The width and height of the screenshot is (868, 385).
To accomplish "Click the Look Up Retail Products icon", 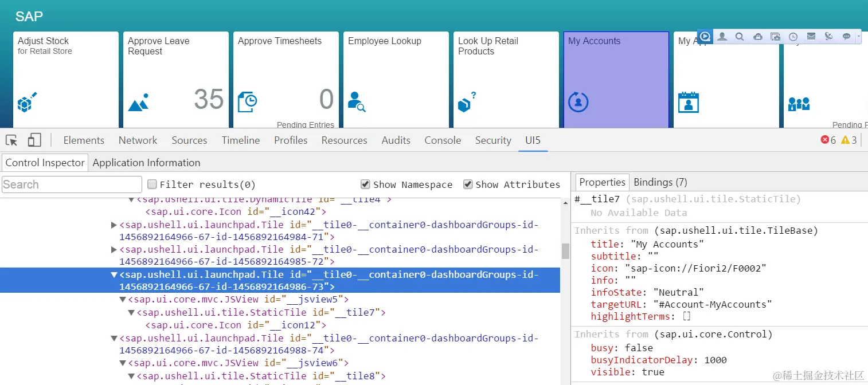I will [467, 102].
